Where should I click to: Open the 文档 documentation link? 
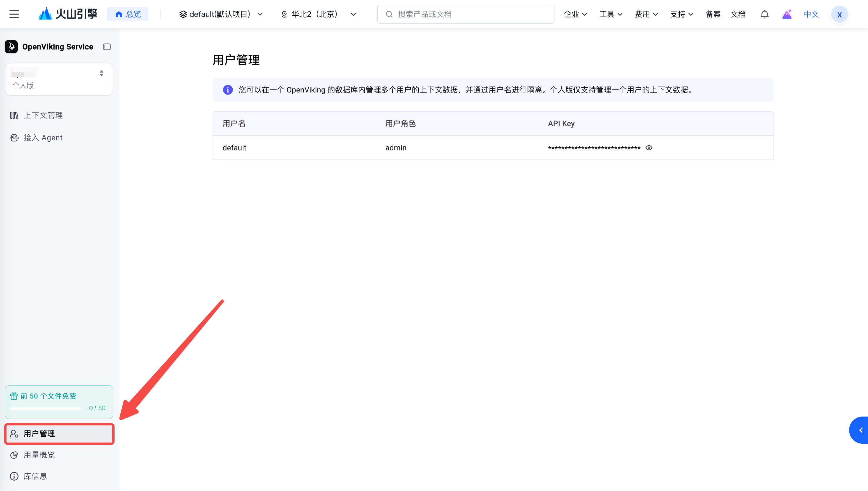coord(738,14)
